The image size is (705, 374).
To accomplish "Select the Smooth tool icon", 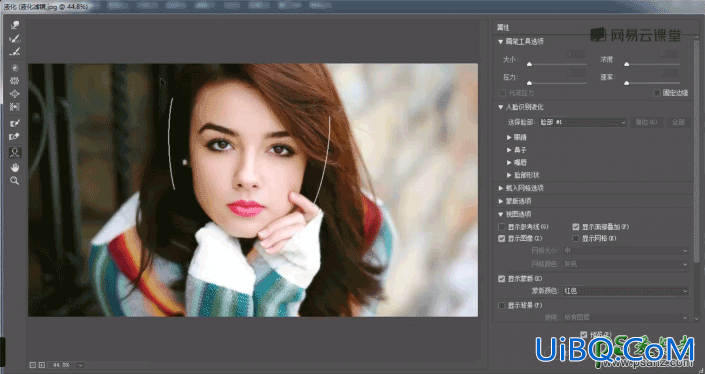I will point(15,52).
